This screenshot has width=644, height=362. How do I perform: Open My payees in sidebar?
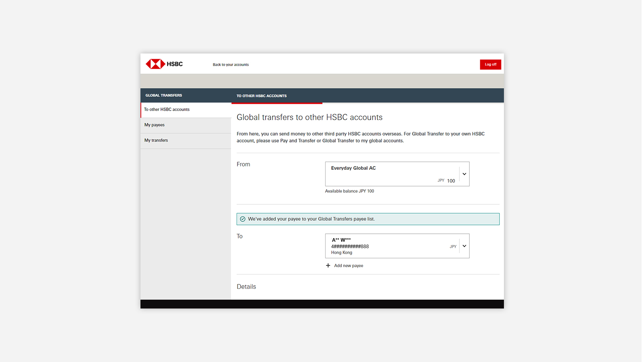tap(186, 125)
